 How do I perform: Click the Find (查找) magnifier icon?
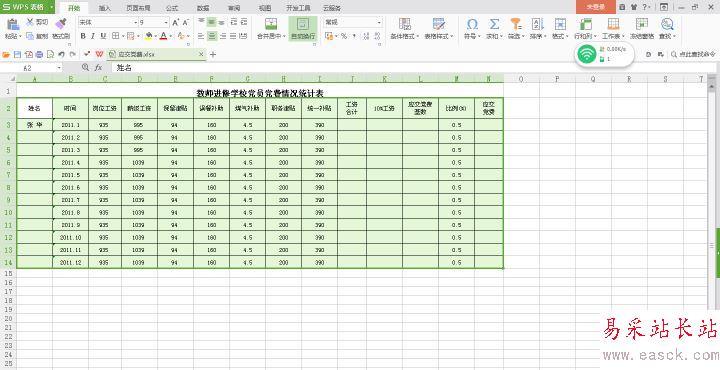pos(667,24)
